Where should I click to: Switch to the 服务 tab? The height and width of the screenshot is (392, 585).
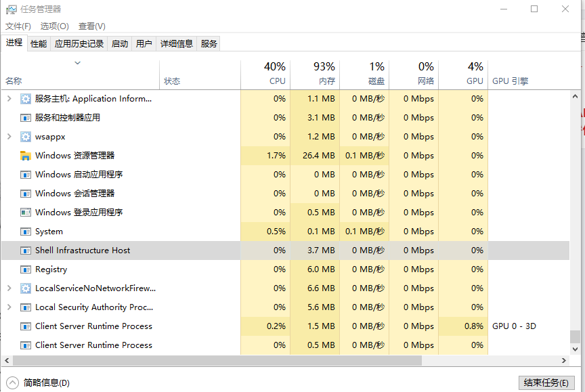coord(209,43)
